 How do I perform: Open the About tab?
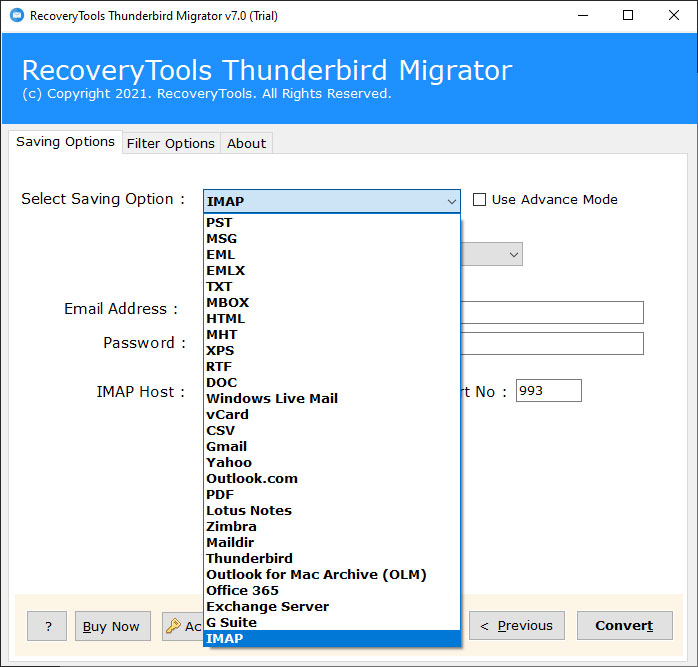tap(246, 143)
